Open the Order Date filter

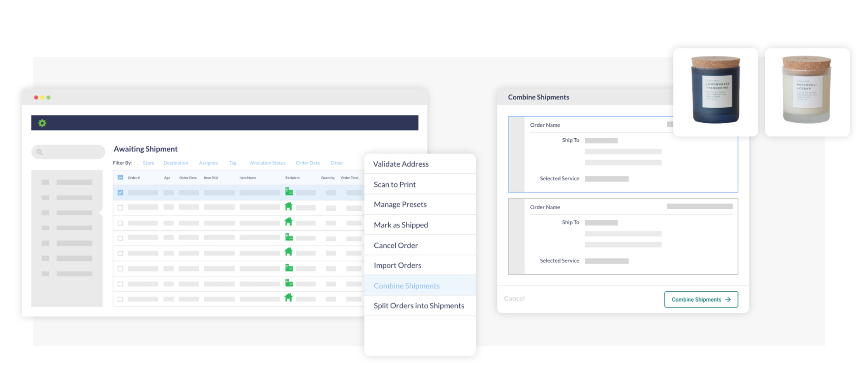tap(307, 163)
